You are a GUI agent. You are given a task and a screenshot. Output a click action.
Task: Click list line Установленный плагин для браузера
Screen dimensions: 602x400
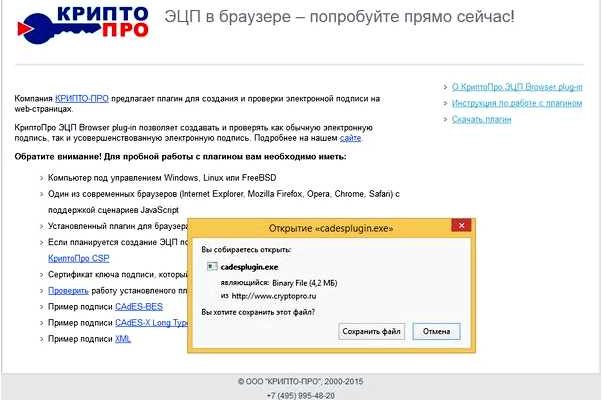tap(118, 226)
